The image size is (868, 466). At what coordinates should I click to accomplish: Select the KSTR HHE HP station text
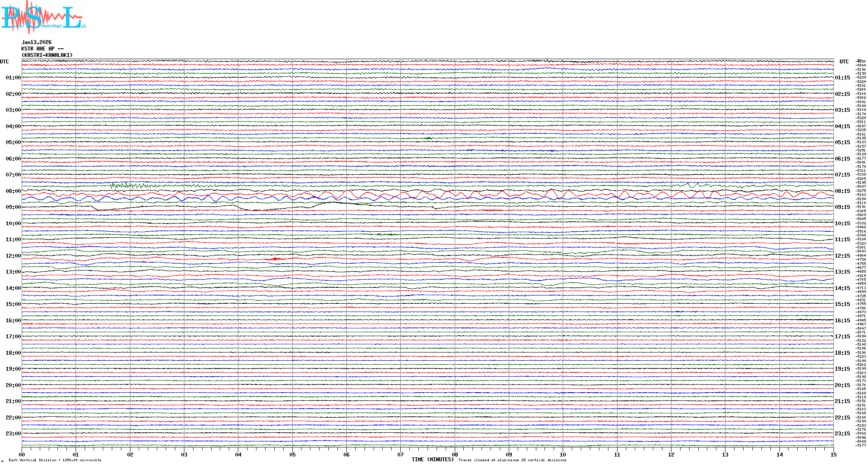tap(42, 49)
